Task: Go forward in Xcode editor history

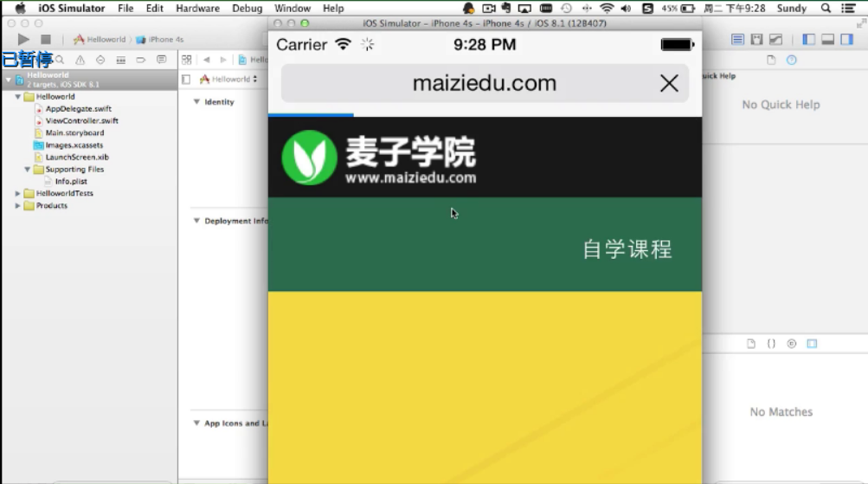Action: click(x=223, y=60)
